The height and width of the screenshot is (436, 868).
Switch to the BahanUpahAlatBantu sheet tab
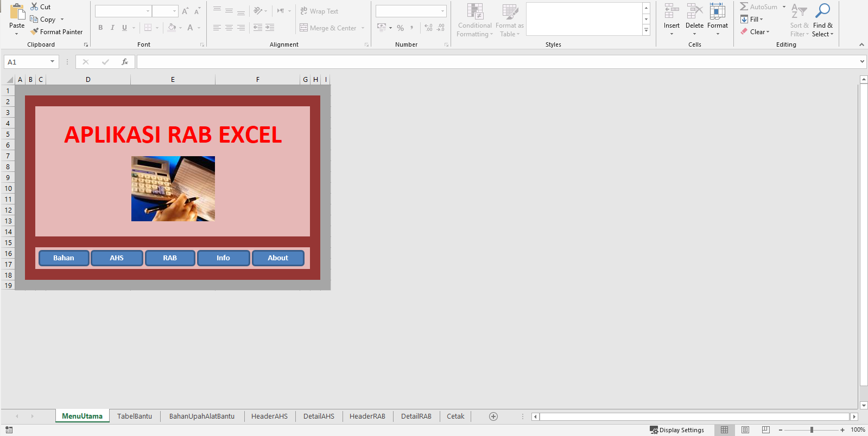[x=202, y=416]
